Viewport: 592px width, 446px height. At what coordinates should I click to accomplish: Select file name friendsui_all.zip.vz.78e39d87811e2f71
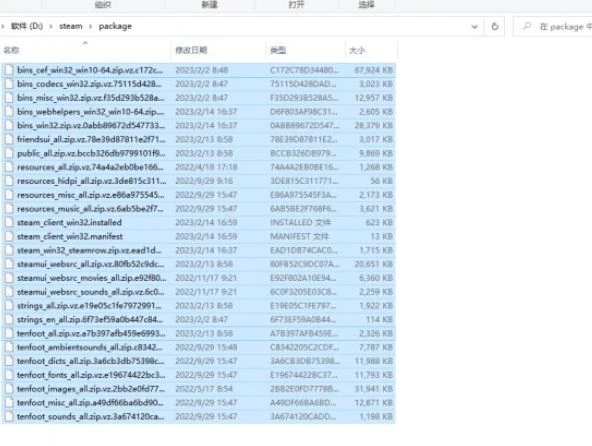(x=91, y=139)
